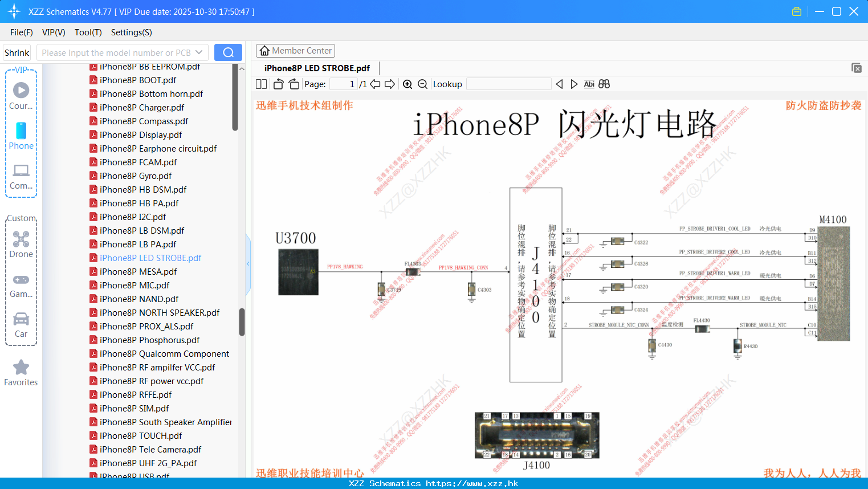Open iPhone8P NAND.pdf
The image size is (868, 489).
[x=139, y=299]
